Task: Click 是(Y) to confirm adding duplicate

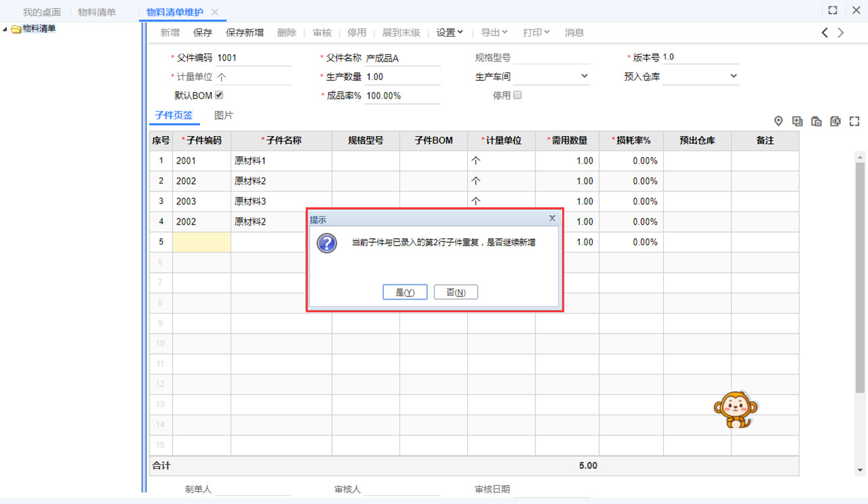Action: [404, 292]
